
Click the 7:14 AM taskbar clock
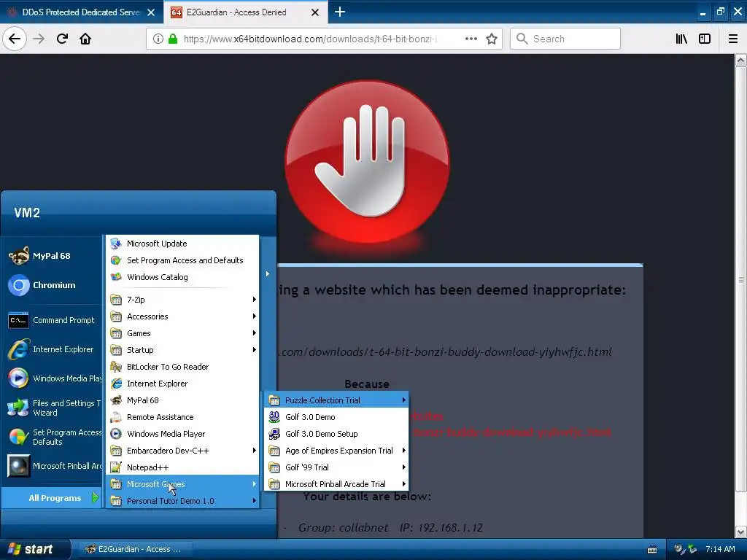pyautogui.click(x=720, y=550)
